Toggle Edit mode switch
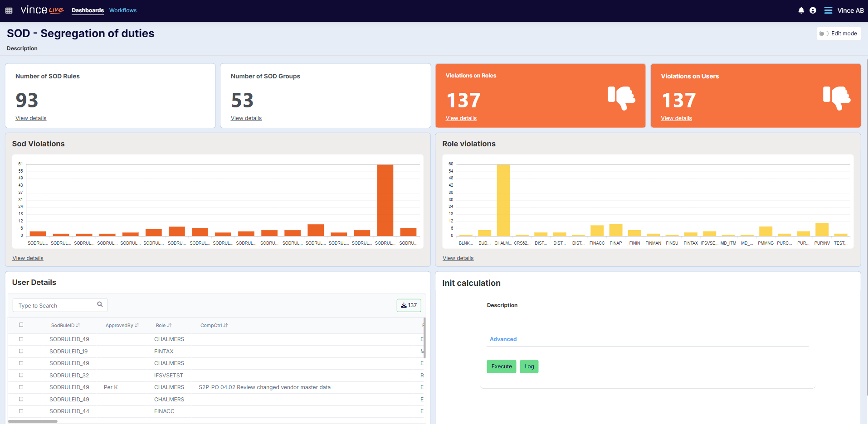This screenshot has height=424, width=868. coord(824,34)
